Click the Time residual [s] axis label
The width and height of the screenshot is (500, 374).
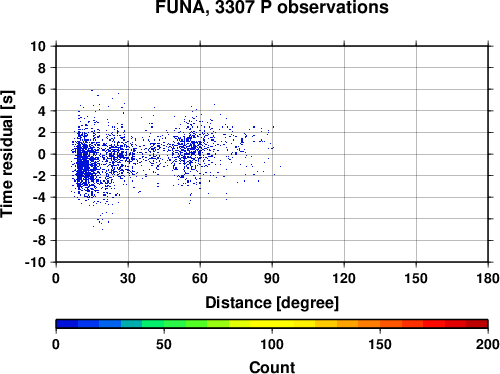[x=7, y=154]
